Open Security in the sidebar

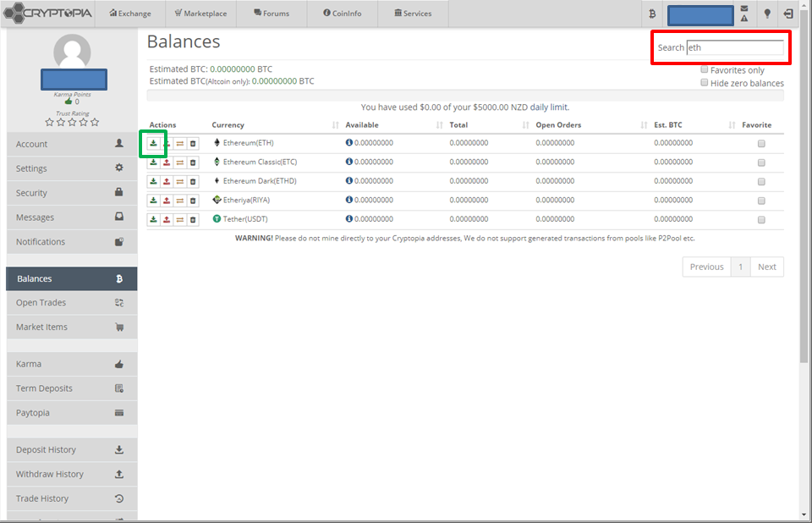pos(72,193)
